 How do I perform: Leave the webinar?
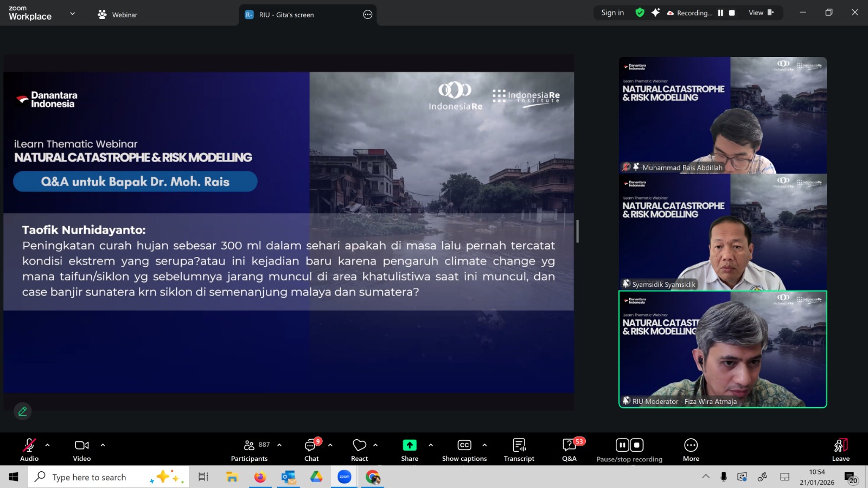[840, 450]
